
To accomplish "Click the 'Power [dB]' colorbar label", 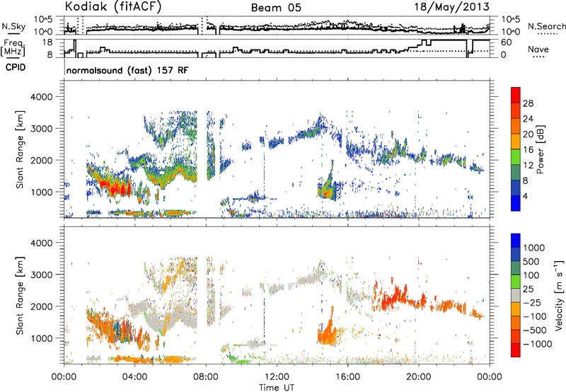I will [540, 149].
